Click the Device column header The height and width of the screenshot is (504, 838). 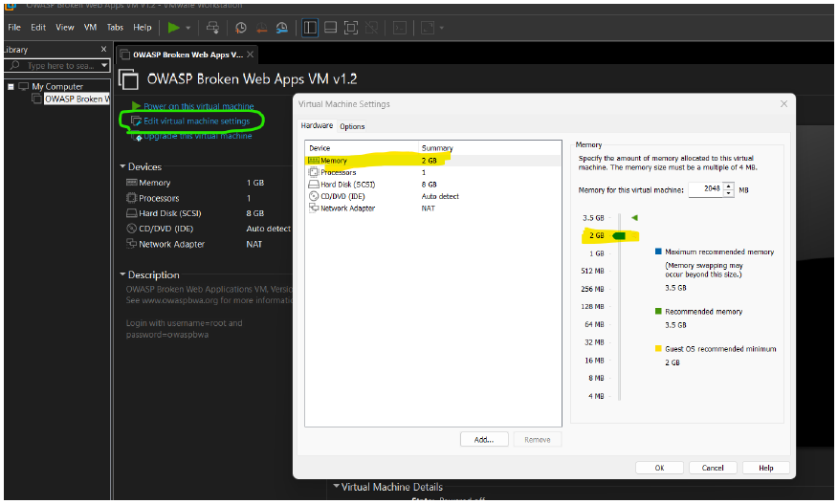(362, 148)
